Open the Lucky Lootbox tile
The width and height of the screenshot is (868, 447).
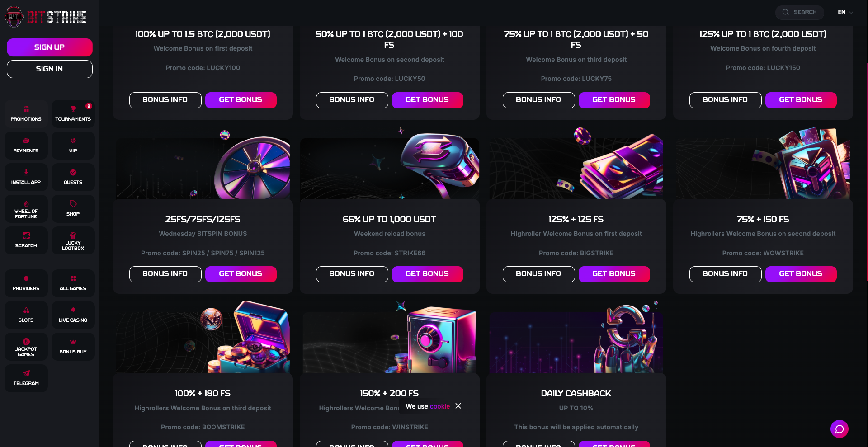(73, 240)
